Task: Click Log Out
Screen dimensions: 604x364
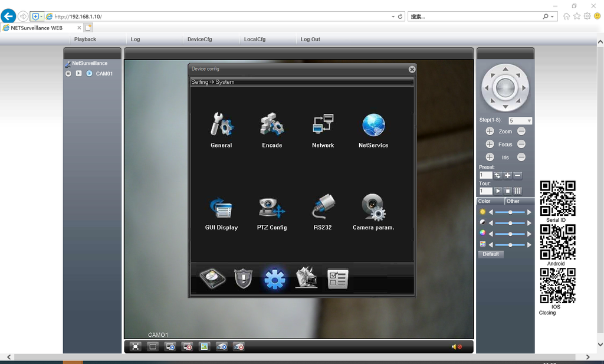Action: pos(310,40)
